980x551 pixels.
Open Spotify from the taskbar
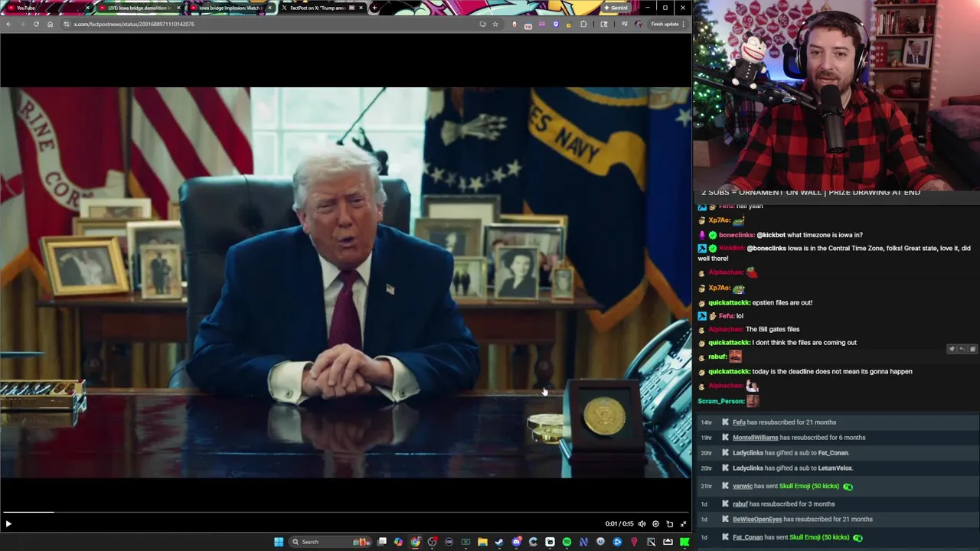click(567, 542)
